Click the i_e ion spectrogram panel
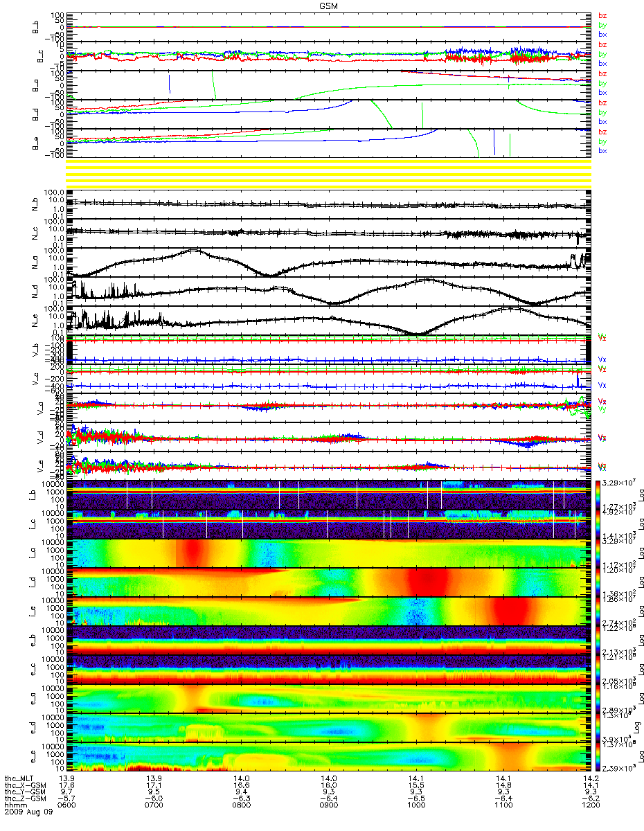The height and width of the screenshot is (831, 644). click(330, 611)
